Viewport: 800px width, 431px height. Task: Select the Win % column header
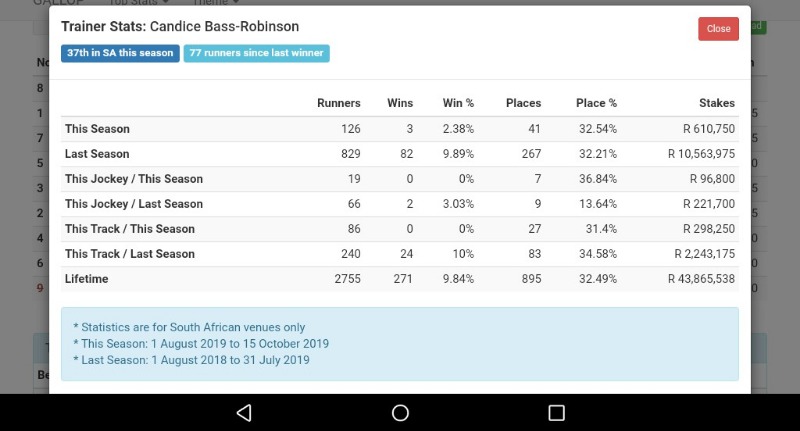point(458,103)
